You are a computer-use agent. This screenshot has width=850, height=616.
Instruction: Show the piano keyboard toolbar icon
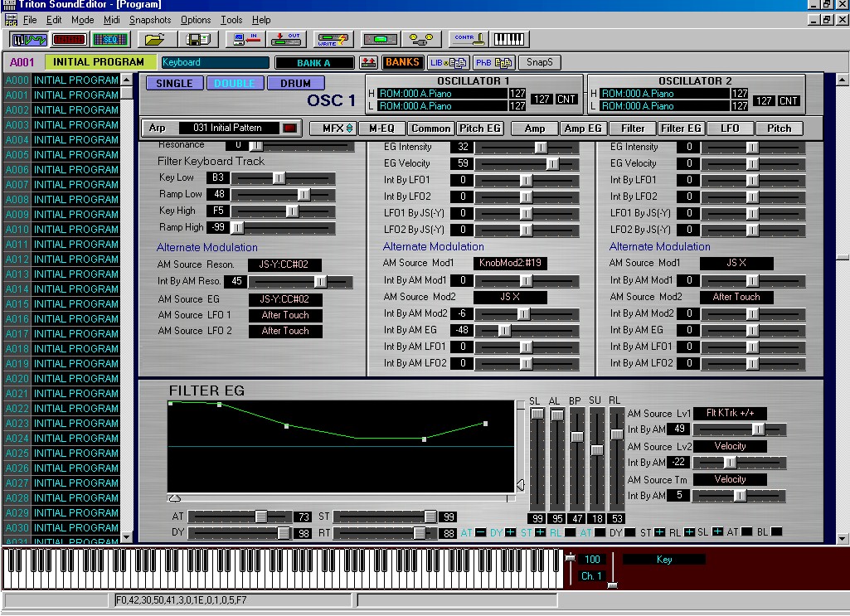[511, 39]
